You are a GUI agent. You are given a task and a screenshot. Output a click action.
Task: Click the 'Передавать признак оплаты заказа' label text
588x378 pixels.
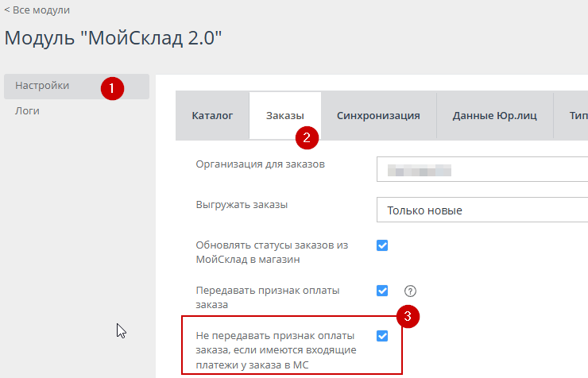(267, 298)
